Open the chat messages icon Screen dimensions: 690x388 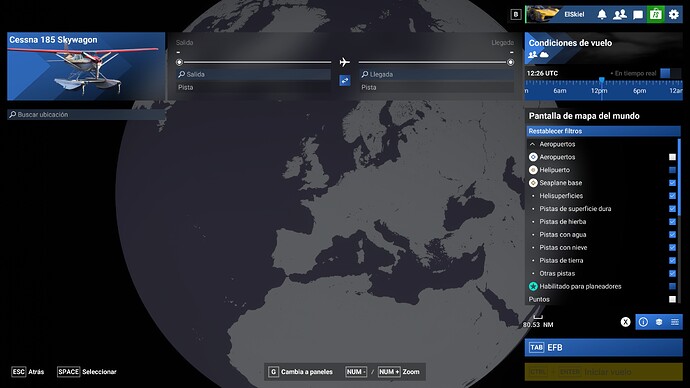click(638, 15)
